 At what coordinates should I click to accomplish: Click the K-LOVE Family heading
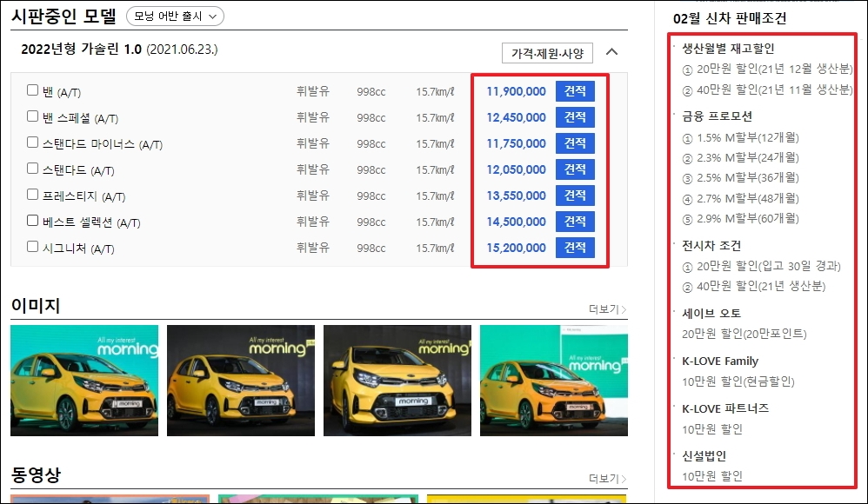tap(720, 361)
